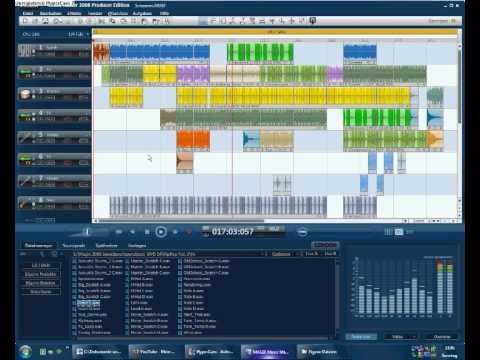Open the file path dropdown arrow

pyautogui.click(x=266, y=254)
